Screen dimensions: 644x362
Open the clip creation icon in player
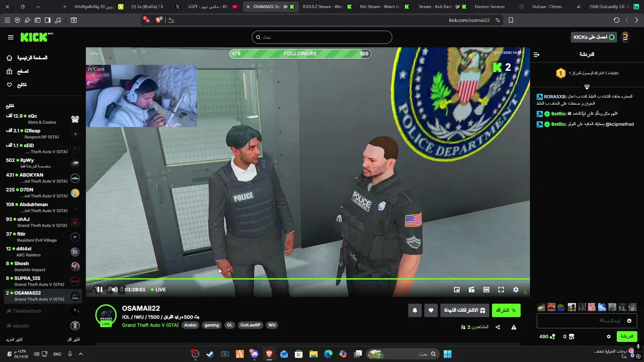click(471, 290)
